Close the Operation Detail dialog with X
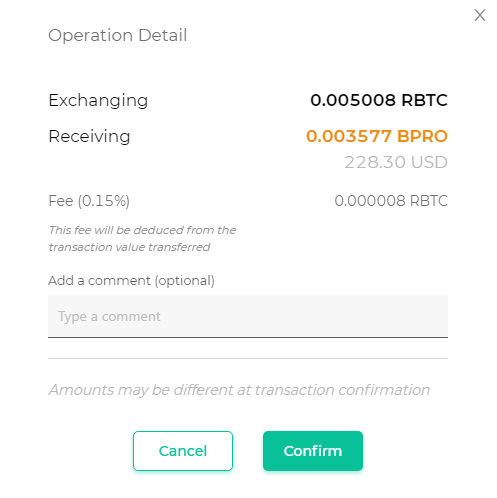 tap(480, 15)
